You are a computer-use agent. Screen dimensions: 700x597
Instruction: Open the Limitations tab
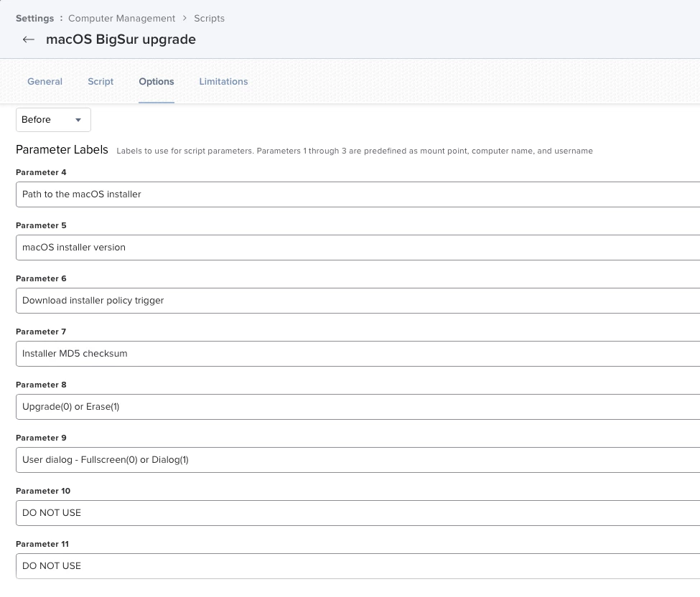pos(223,82)
